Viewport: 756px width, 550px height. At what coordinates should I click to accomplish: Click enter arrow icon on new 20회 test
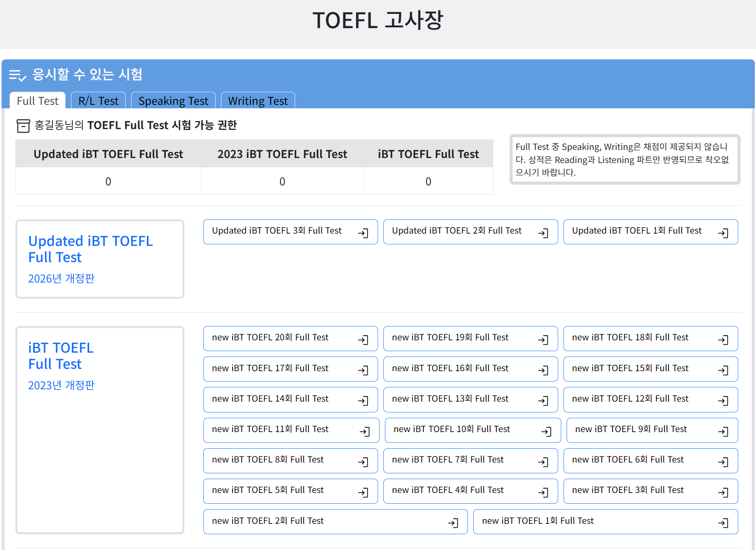click(x=363, y=340)
